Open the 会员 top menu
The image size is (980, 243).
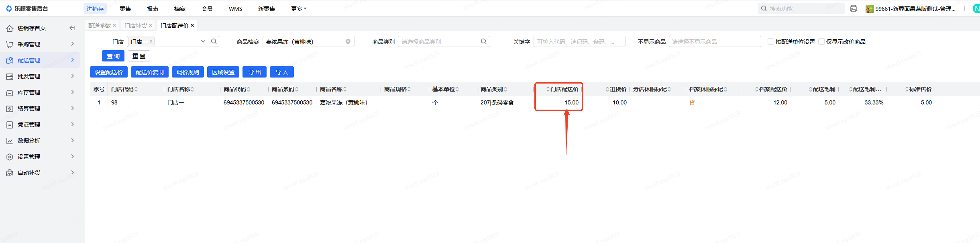(x=207, y=9)
